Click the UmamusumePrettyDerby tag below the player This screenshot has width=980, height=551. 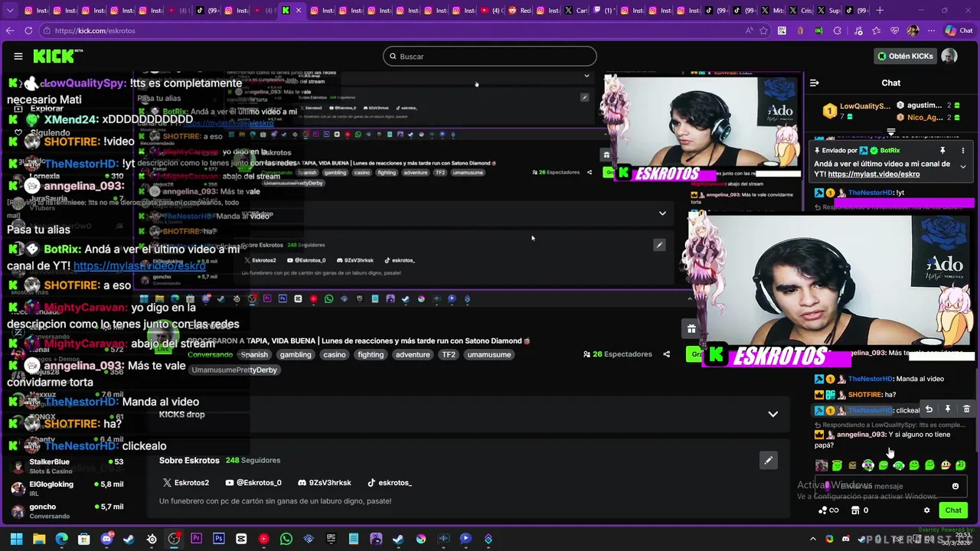tap(234, 370)
